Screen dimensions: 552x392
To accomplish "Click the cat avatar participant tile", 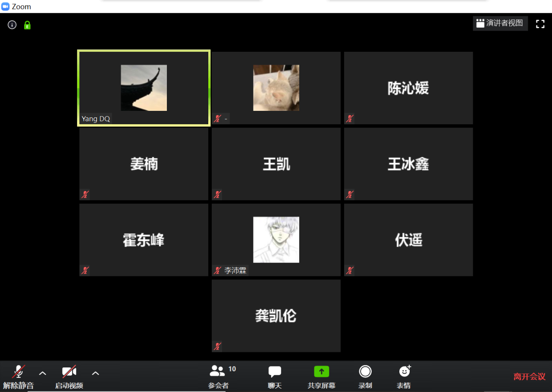I will point(276,88).
